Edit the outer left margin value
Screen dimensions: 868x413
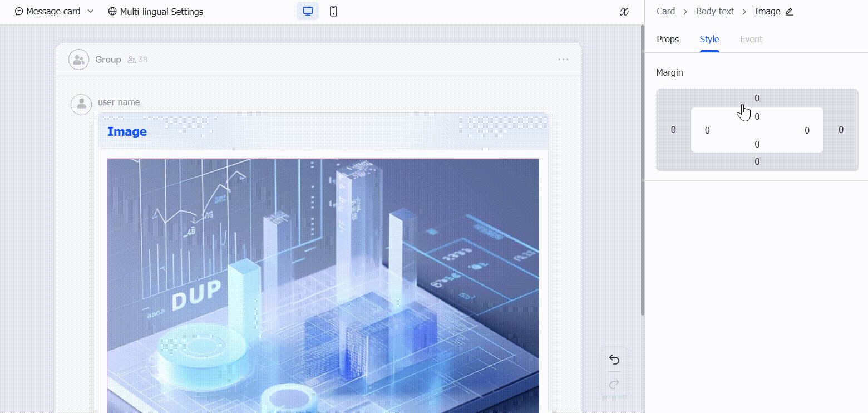point(673,130)
